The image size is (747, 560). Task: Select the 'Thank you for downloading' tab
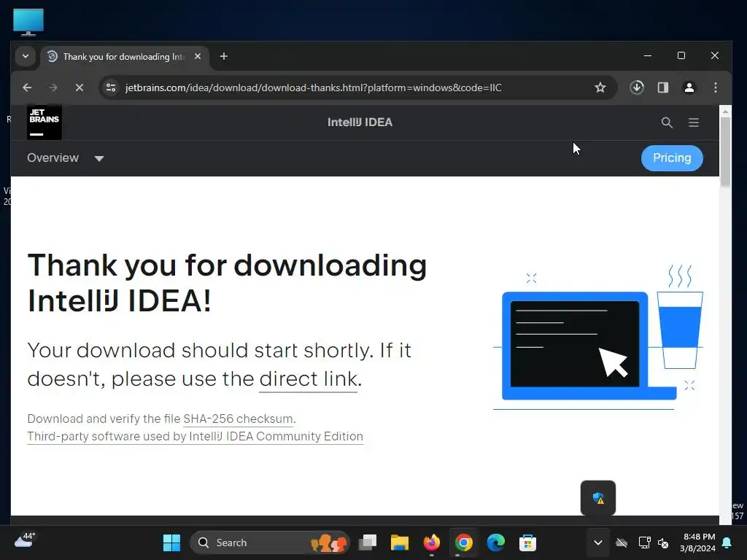click(x=123, y=57)
